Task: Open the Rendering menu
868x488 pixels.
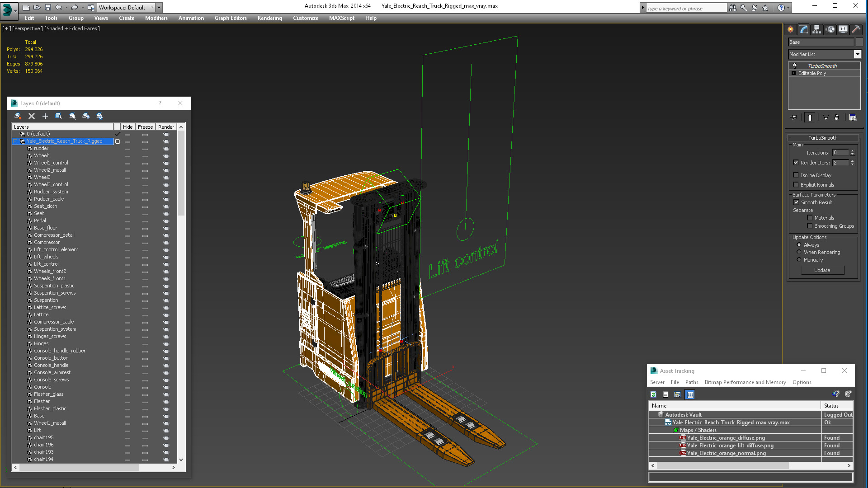Action: click(269, 18)
